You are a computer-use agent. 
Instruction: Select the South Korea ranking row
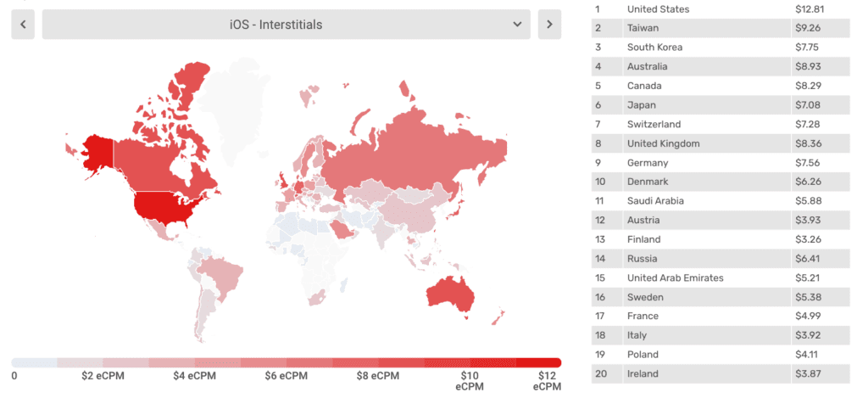(720, 48)
